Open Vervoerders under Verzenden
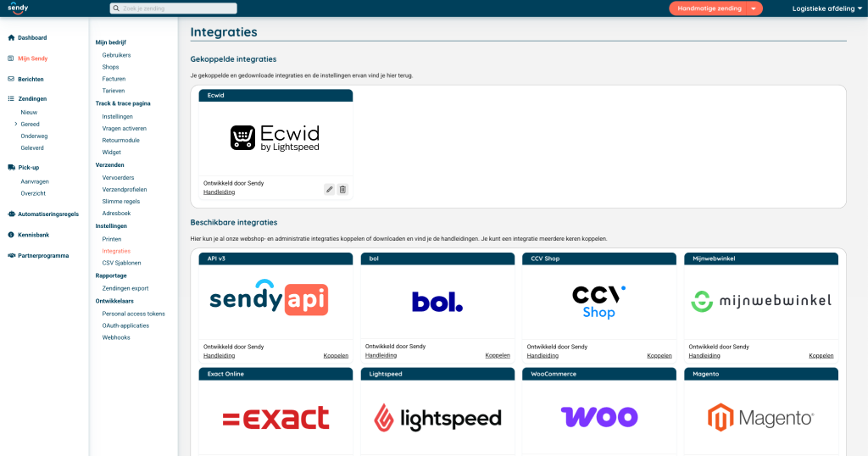 pos(118,178)
